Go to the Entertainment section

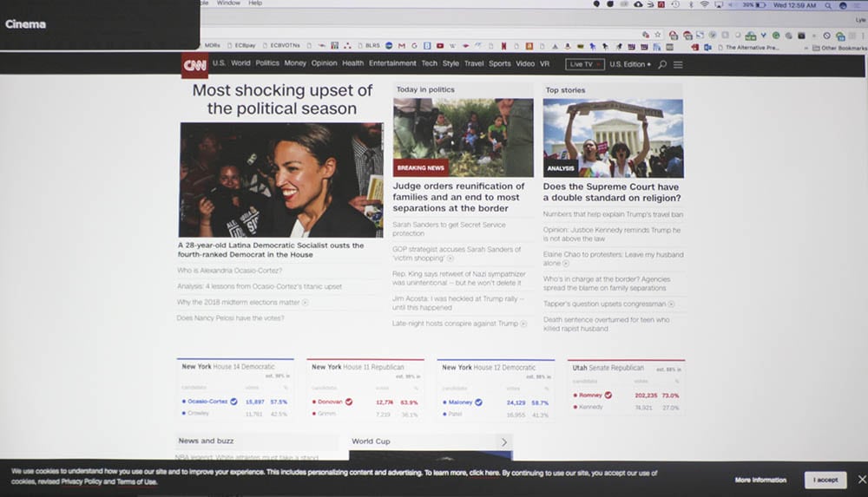coord(392,63)
